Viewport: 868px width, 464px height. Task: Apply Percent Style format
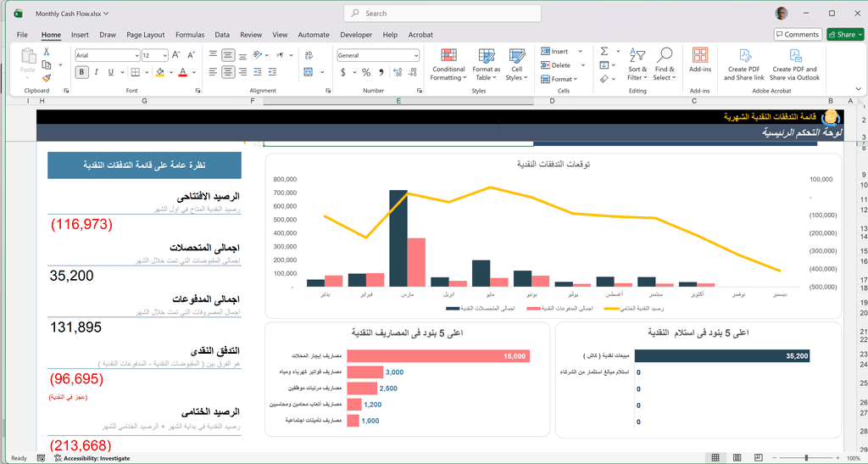366,72
